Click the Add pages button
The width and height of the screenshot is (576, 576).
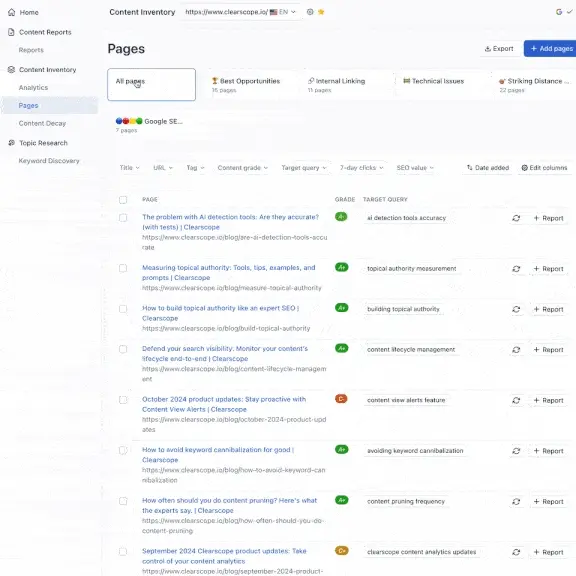pyautogui.click(x=551, y=48)
